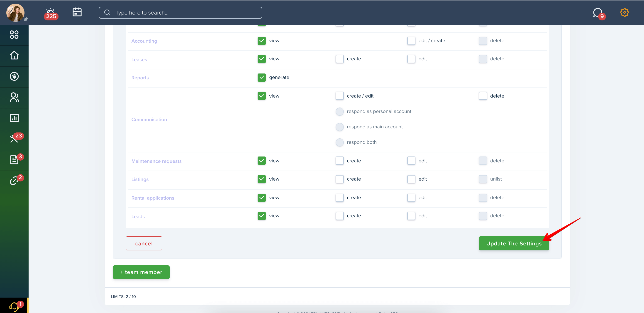Focus the Type here to search field
Viewport: 644px width, 313px height.
pyautogui.click(x=180, y=12)
